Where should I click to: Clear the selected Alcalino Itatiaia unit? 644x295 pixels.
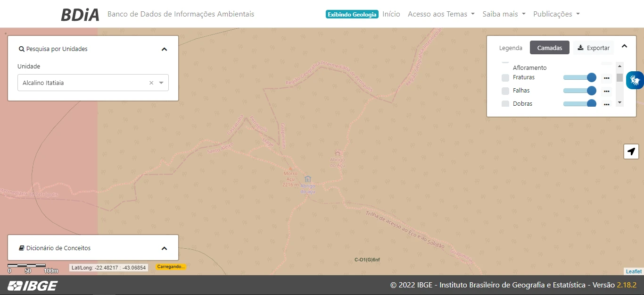(151, 83)
